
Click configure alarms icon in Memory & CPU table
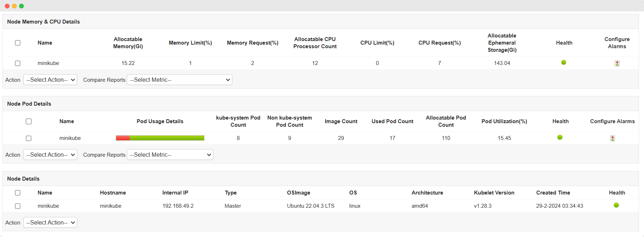[x=617, y=63]
